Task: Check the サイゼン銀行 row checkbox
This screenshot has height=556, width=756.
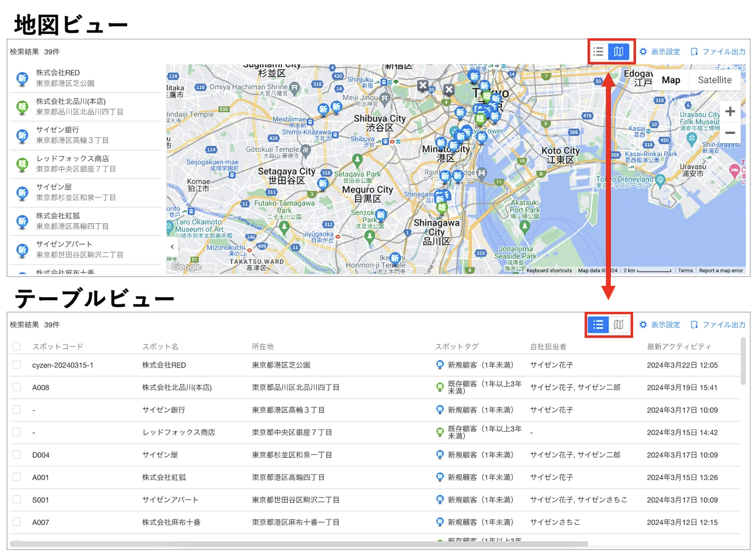Action: pos(16,410)
